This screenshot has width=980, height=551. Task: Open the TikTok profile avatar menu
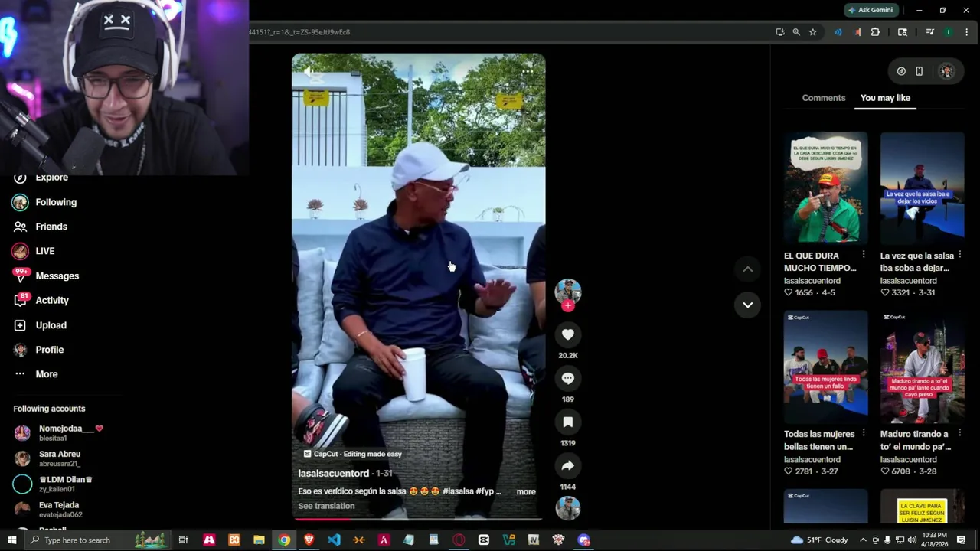click(x=947, y=71)
